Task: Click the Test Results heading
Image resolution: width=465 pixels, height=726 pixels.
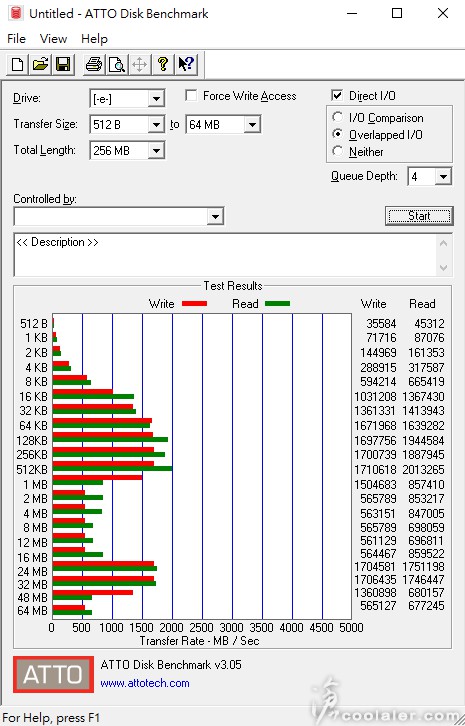Action: click(233, 286)
